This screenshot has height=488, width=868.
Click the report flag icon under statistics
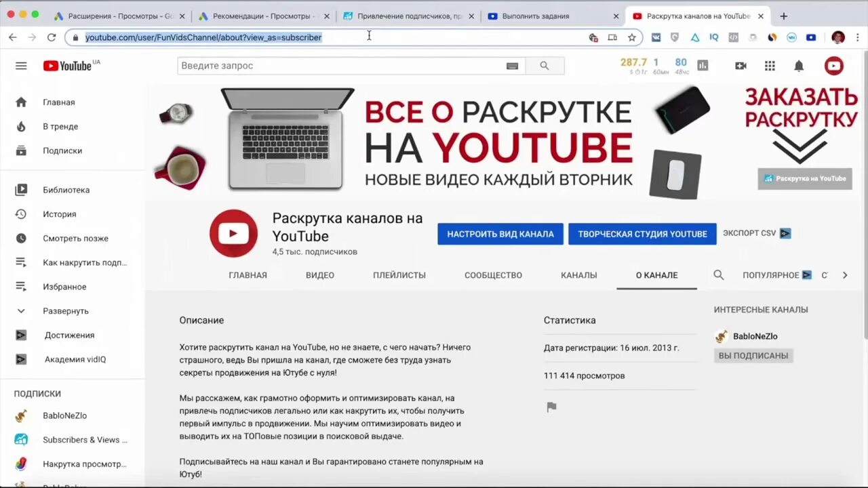pos(551,407)
